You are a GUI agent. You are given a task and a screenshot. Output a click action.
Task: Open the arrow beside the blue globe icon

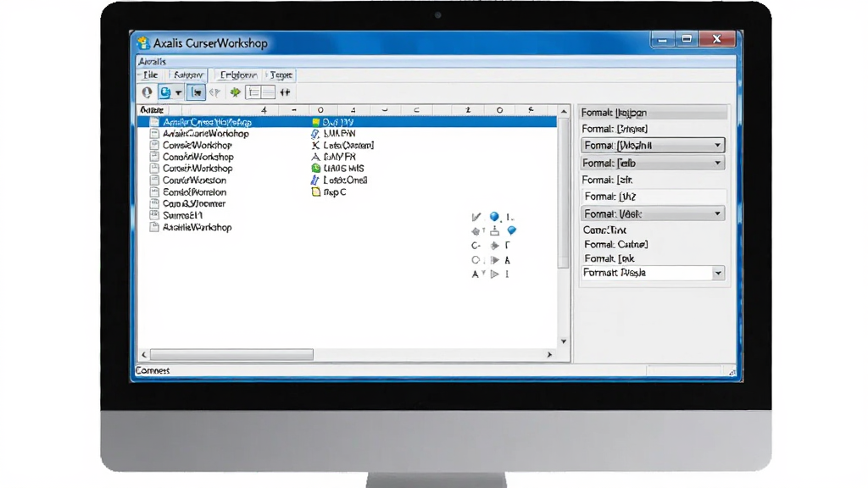click(x=178, y=93)
